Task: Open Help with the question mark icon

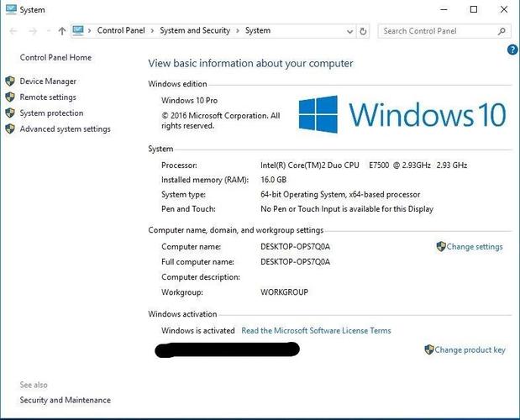Action: tap(512, 50)
